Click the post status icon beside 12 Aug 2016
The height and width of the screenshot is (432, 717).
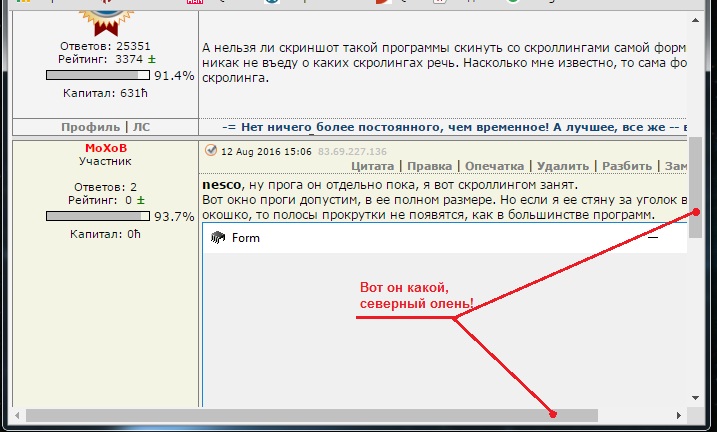210,151
